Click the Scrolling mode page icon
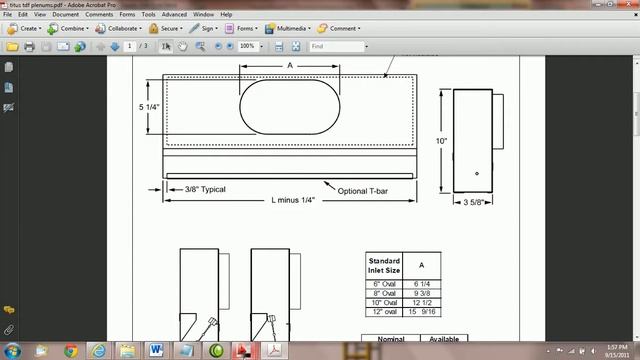 279,47
